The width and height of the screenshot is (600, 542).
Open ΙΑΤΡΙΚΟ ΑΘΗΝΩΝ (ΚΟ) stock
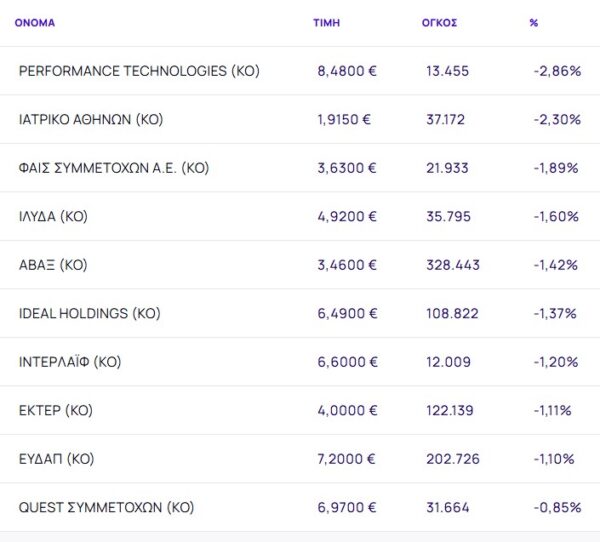[91, 119]
